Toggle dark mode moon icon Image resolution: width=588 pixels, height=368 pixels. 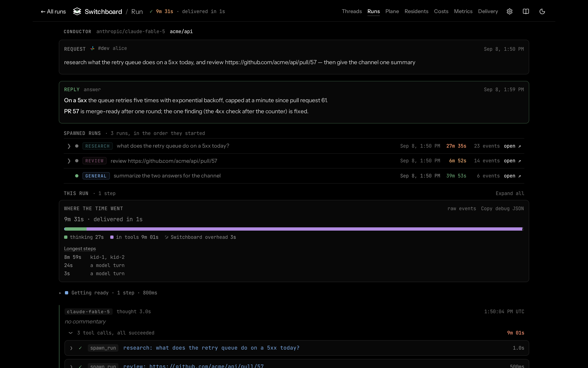click(x=542, y=11)
